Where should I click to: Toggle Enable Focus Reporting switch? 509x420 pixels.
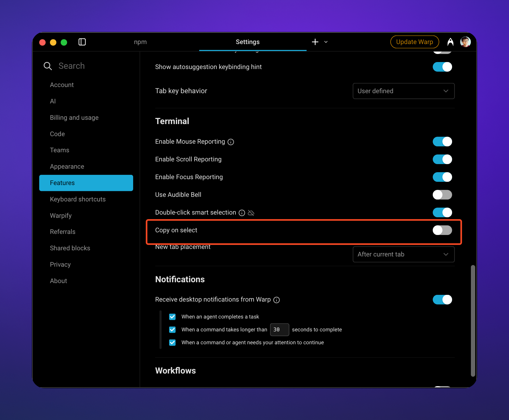click(x=442, y=177)
